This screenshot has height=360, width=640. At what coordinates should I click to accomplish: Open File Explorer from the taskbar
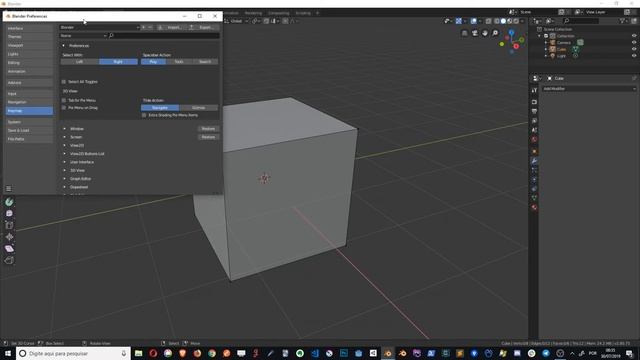pyautogui.click(x=138, y=353)
